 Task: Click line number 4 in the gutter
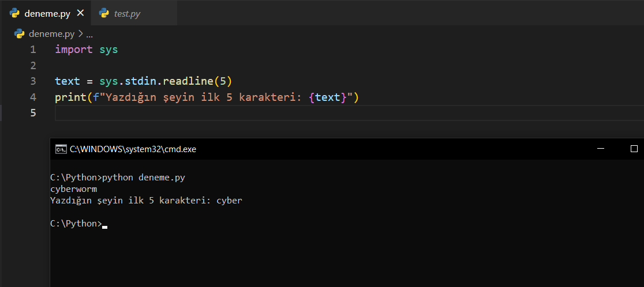point(33,97)
